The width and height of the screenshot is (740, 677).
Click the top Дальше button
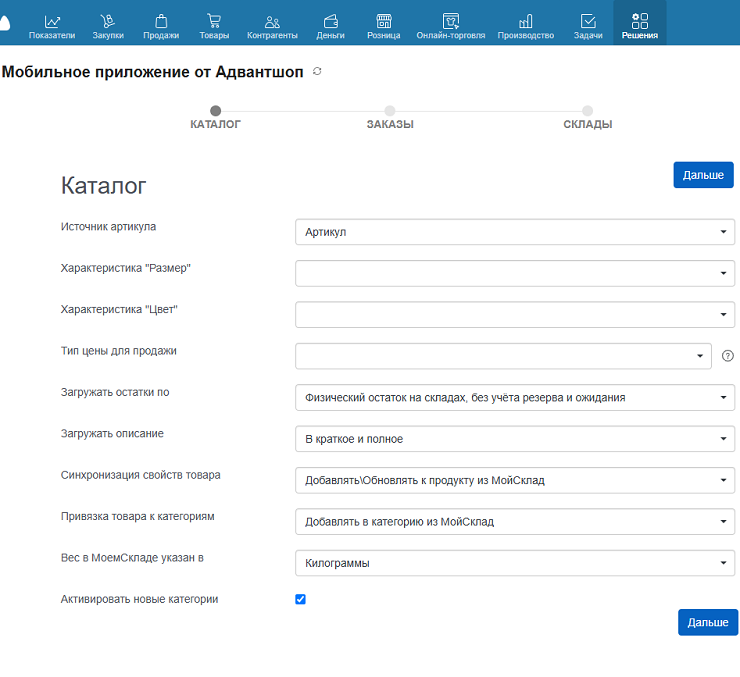[x=703, y=175]
